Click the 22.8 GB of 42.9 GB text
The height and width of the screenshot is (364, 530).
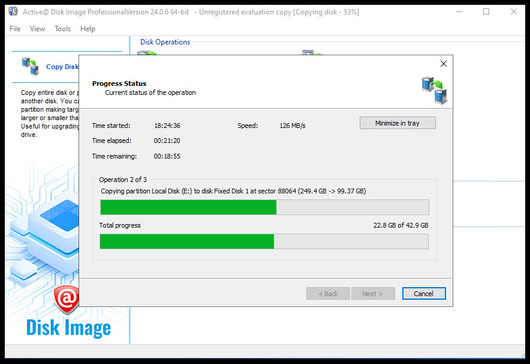pos(401,225)
